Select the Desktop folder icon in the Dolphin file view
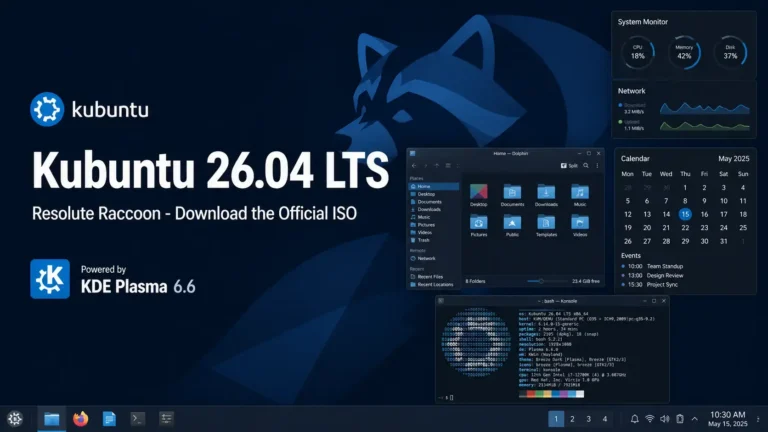Screen dimensions: 768x432 [479, 192]
